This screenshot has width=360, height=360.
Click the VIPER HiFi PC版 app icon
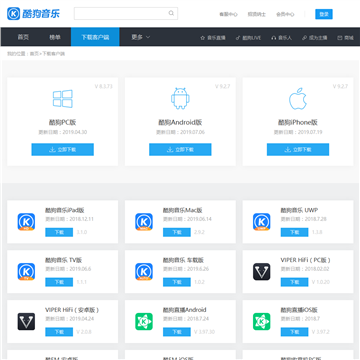tap(262, 272)
